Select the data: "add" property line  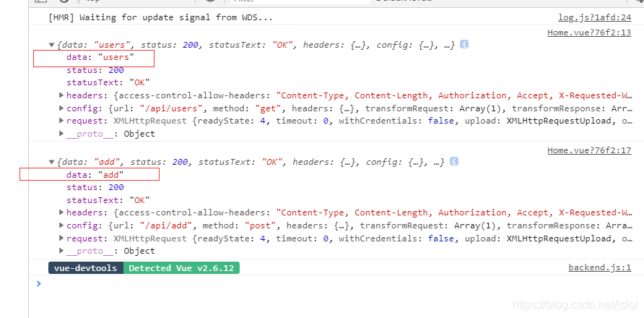(95, 175)
